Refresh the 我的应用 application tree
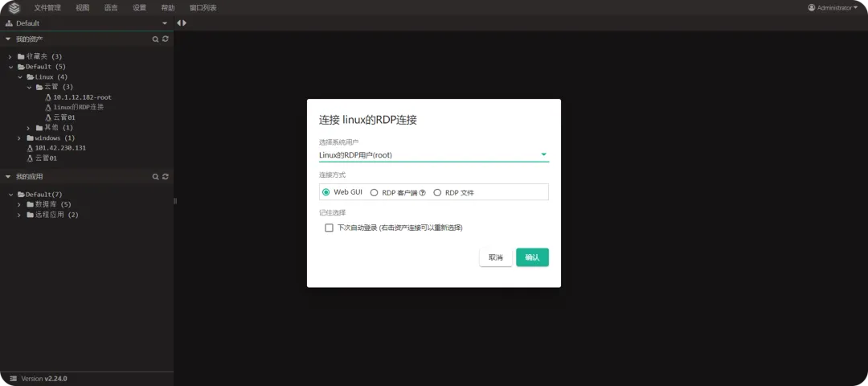 [165, 177]
